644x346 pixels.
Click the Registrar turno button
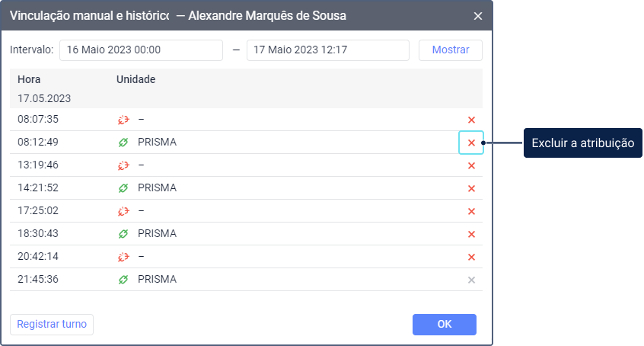pyautogui.click(x=52, y=324)
